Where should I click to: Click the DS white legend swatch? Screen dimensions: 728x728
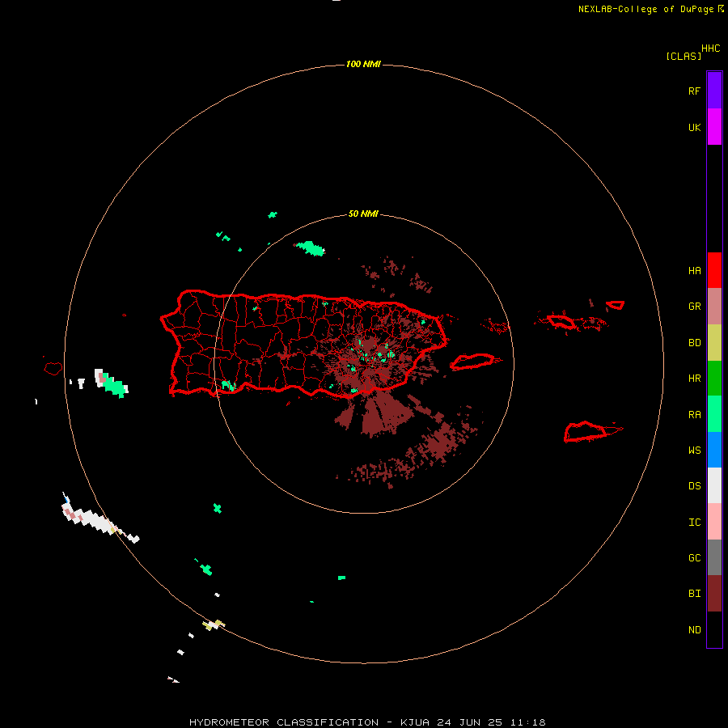click(x=714, y=485)
